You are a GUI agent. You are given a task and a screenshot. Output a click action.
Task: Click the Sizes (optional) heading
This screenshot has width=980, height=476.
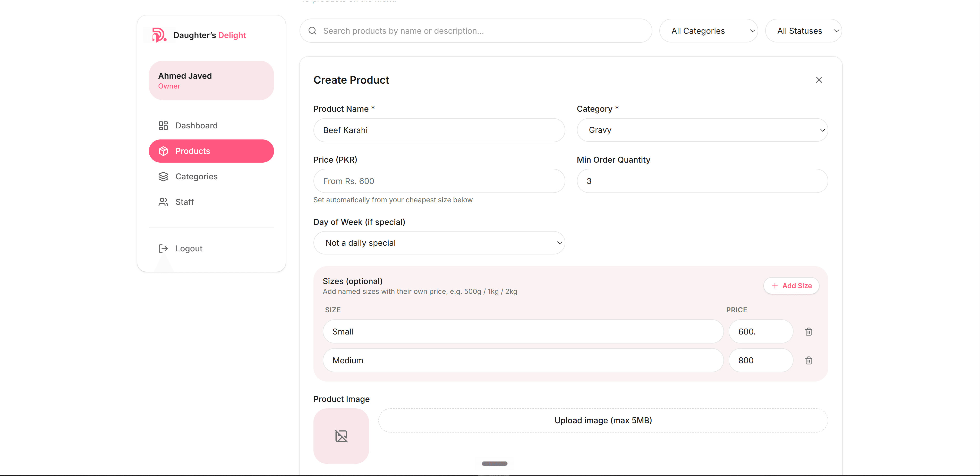tap(353, 281)
